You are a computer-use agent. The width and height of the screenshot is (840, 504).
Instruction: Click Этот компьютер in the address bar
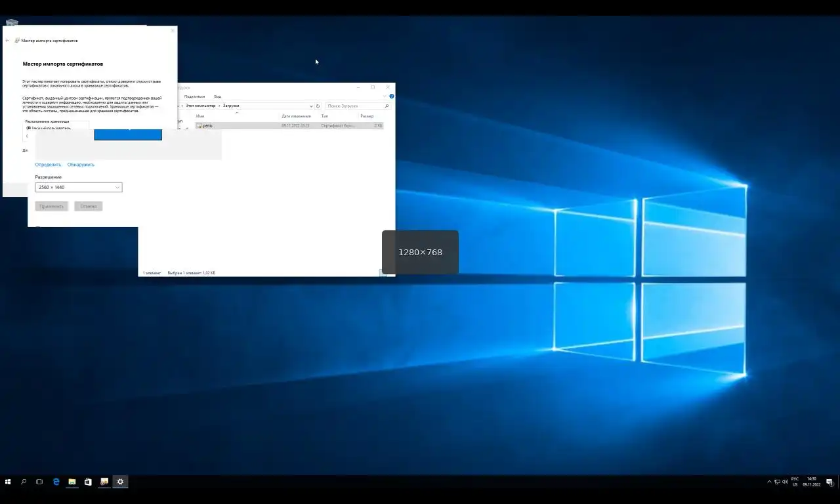click(x=200, y=106)
